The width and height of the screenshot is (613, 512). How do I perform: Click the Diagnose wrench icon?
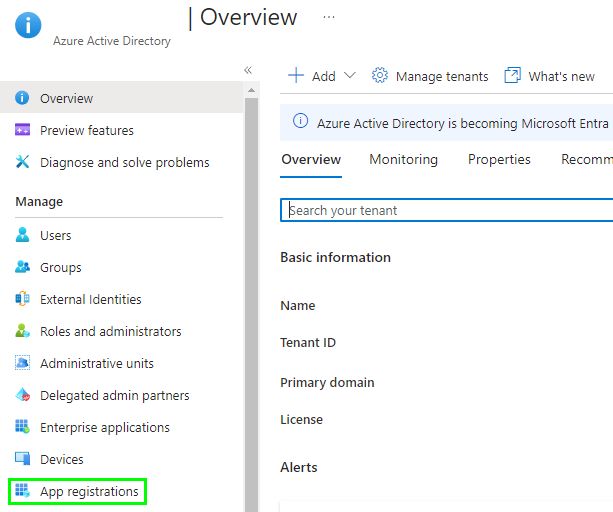22,161
